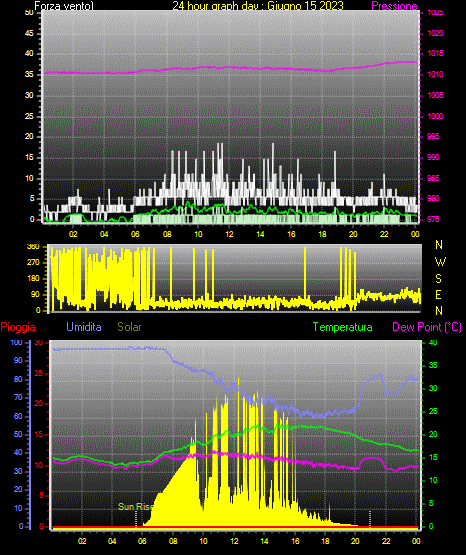Click '70' on the blue humidity axis

coord(18,397)
